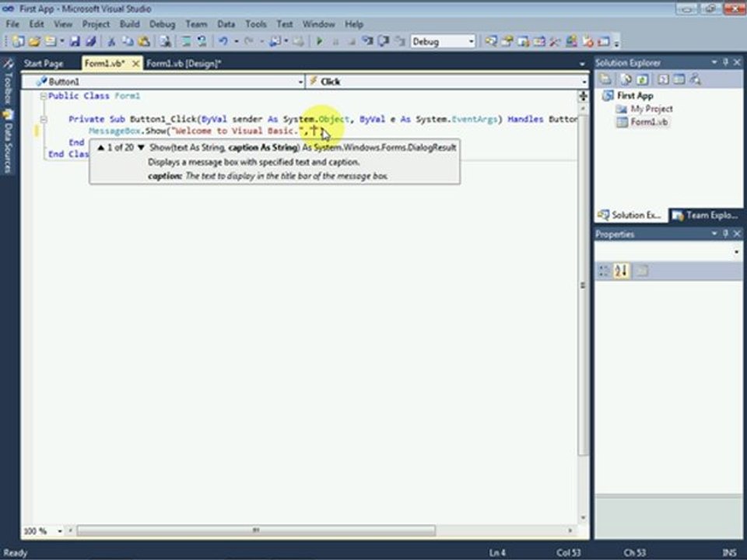
Task: Click Refresh icon in Solution Explorer toolbar
Action: 642,79
